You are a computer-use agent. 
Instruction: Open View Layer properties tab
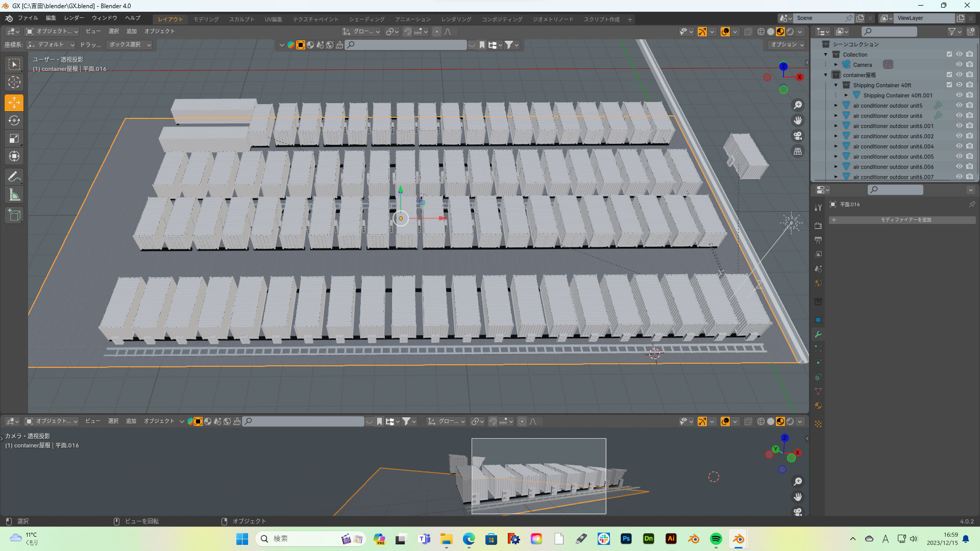point(818,254)
